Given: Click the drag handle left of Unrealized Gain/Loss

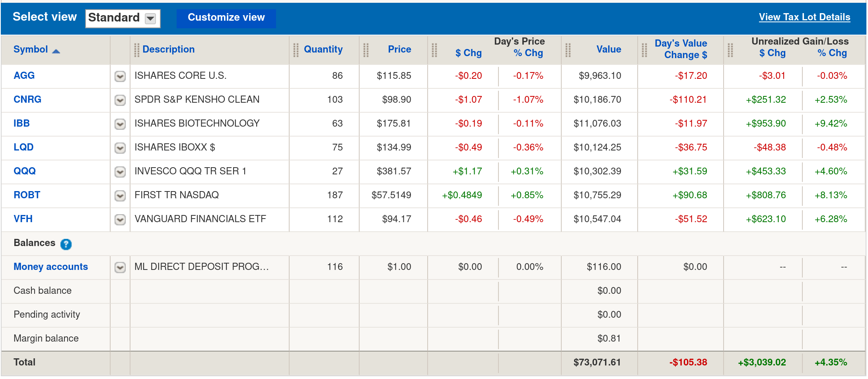Looking at the screenshot, I should 730,50.
